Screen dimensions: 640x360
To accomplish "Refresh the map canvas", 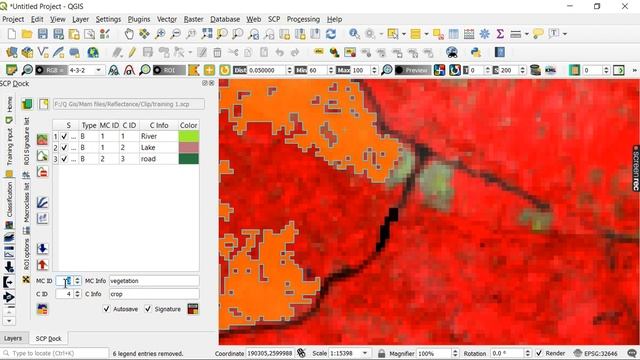I will pyautogui.click(x=331, y=34).
